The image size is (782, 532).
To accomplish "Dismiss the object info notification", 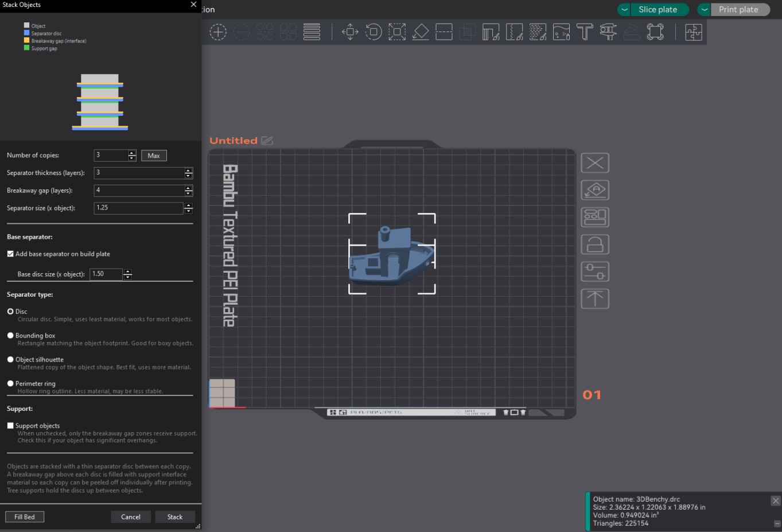I will click(x=776, y=501).
